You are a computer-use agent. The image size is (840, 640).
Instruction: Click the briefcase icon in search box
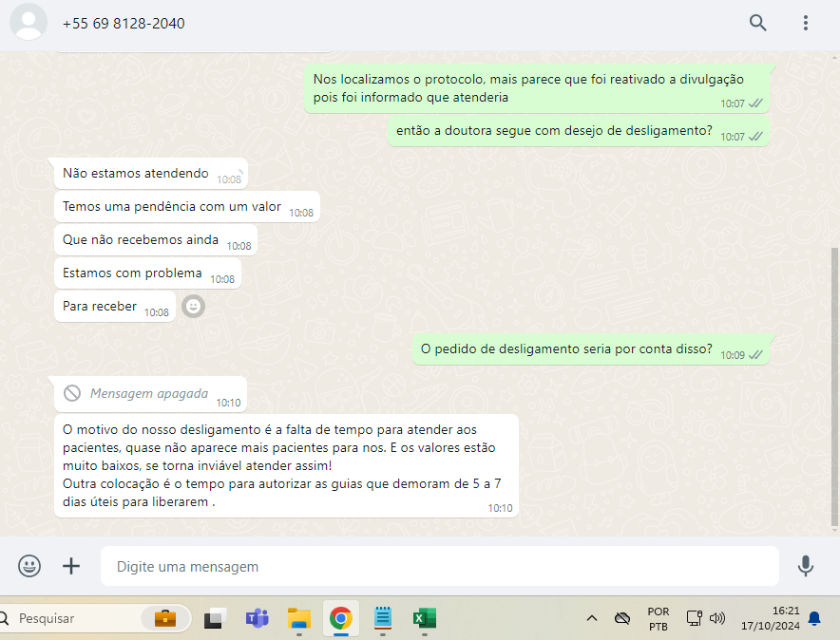click(165, 618)
